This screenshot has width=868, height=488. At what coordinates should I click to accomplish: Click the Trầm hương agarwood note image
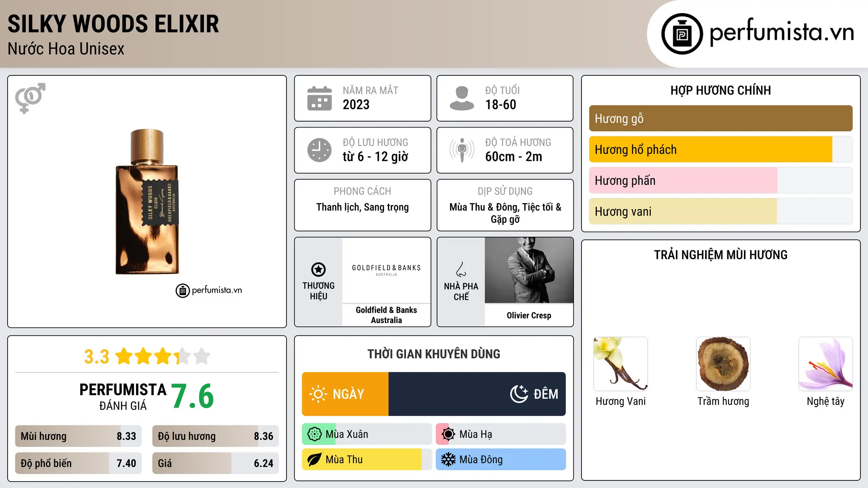click(x=723, y=364)
